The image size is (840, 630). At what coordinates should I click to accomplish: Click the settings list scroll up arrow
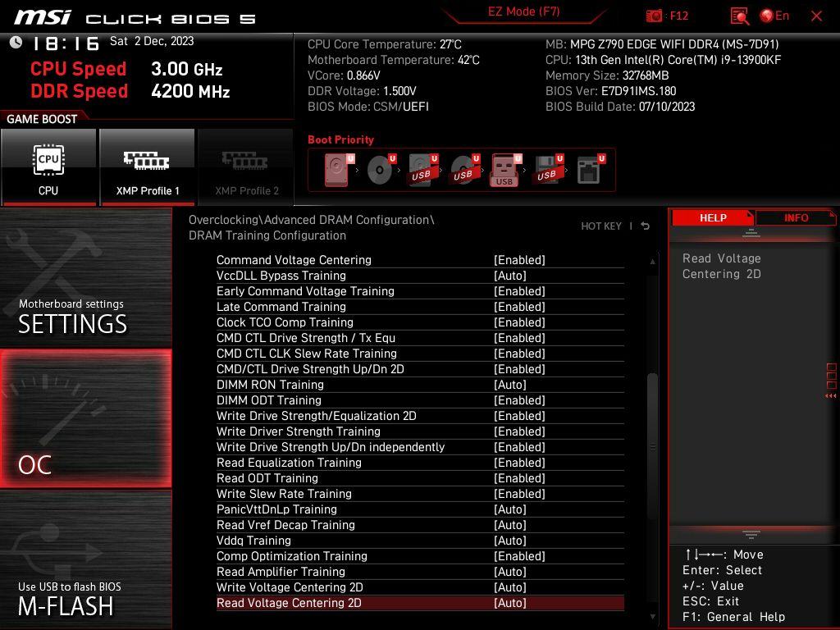coord(652,262)
